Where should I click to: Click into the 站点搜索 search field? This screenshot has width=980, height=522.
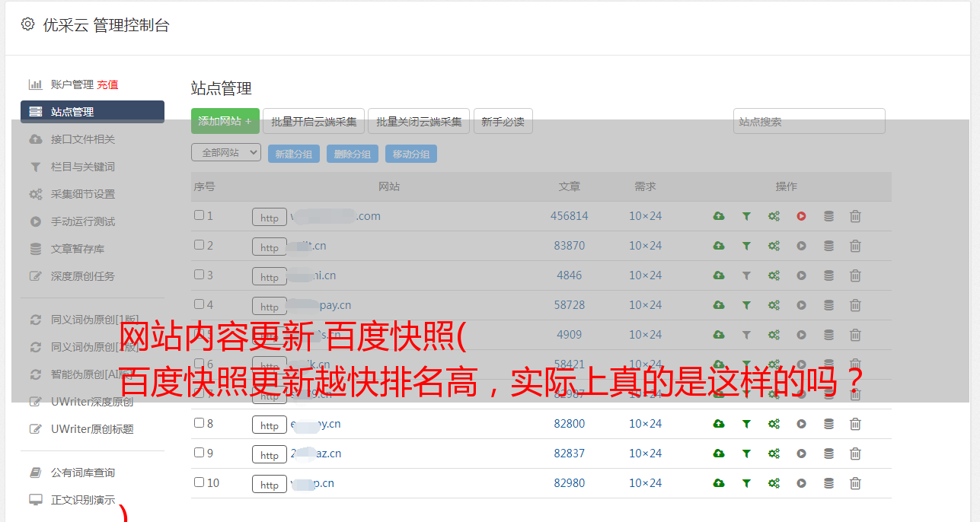pos(809,121)
